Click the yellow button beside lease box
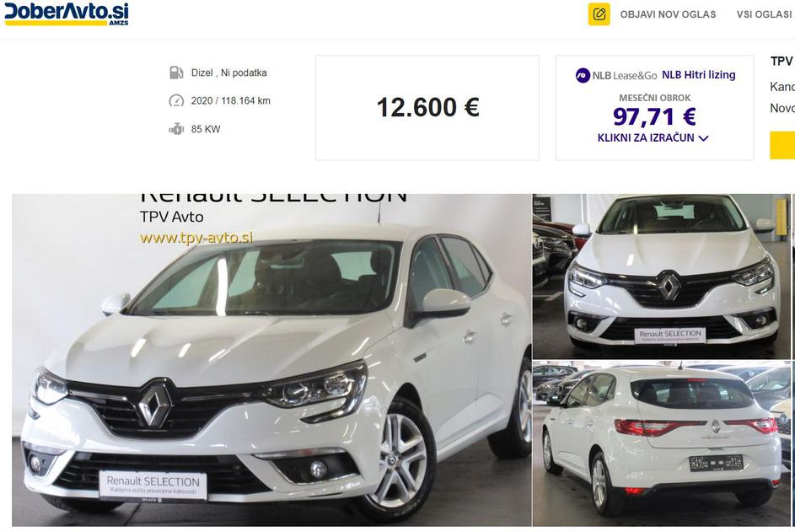The height and width of the screenshot is (532, 795). 782,146
